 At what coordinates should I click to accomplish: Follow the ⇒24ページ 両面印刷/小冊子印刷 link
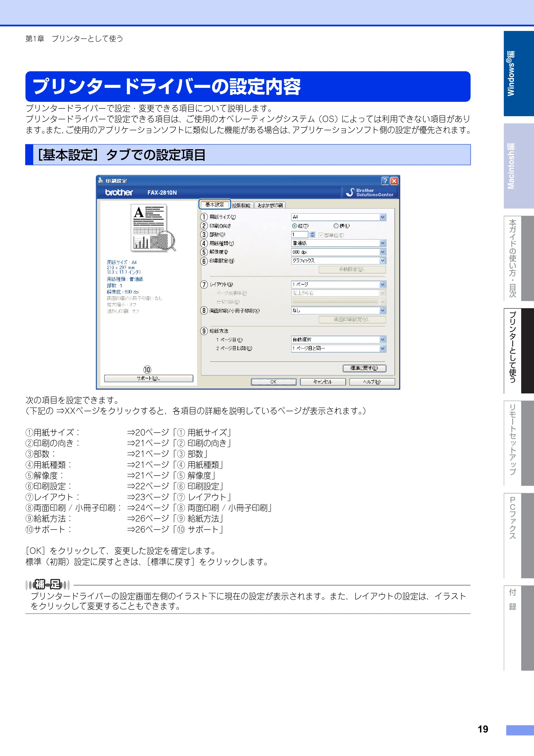tap(199, 508)
